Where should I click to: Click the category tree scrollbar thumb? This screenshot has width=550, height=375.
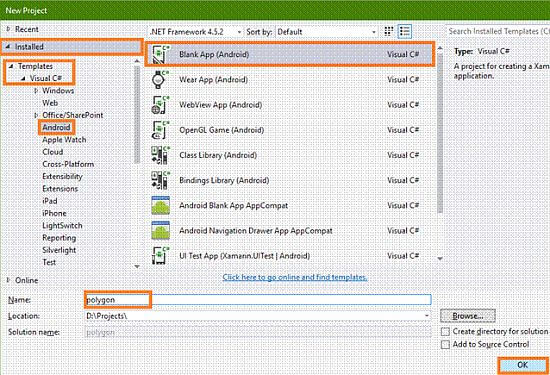(x=137, y=114)
